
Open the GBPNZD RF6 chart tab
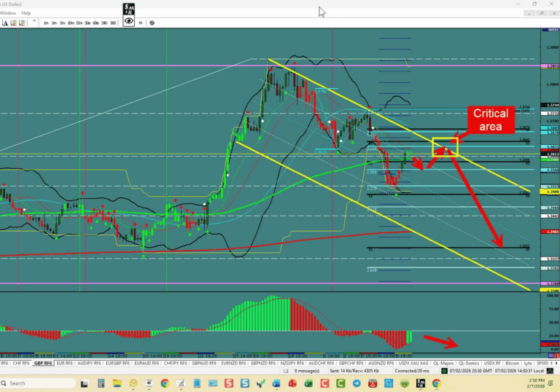(x=262, y=363)
